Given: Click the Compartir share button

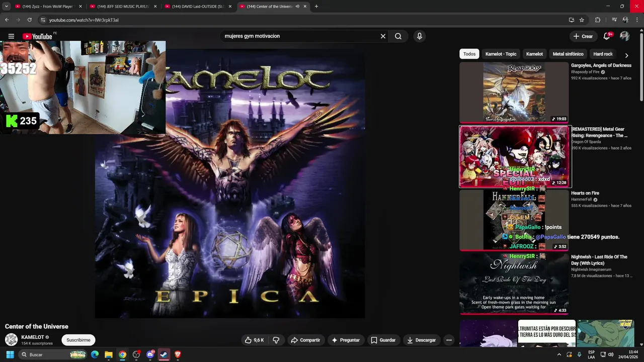Looking at the screenshot, I should tap(305, 340).
